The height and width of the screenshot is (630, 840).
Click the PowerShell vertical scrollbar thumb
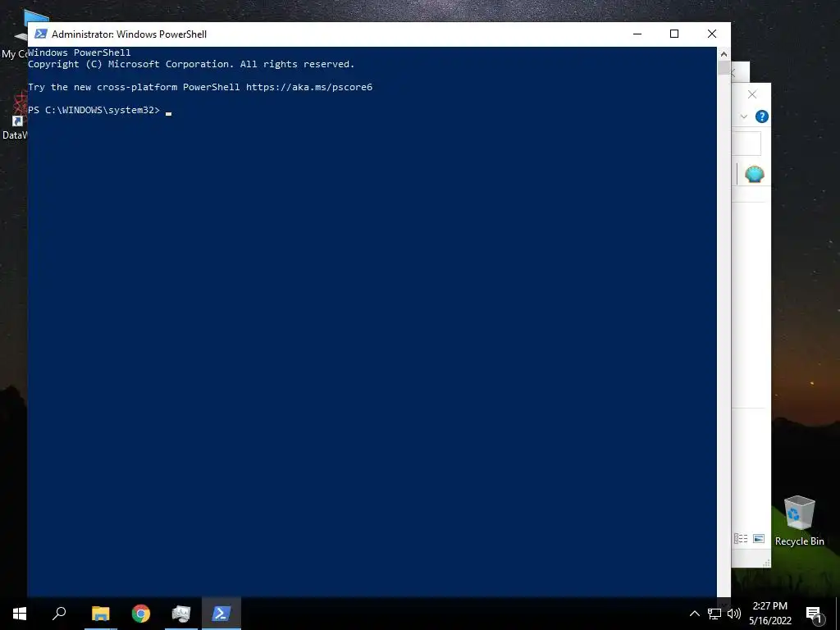[724, 67]
